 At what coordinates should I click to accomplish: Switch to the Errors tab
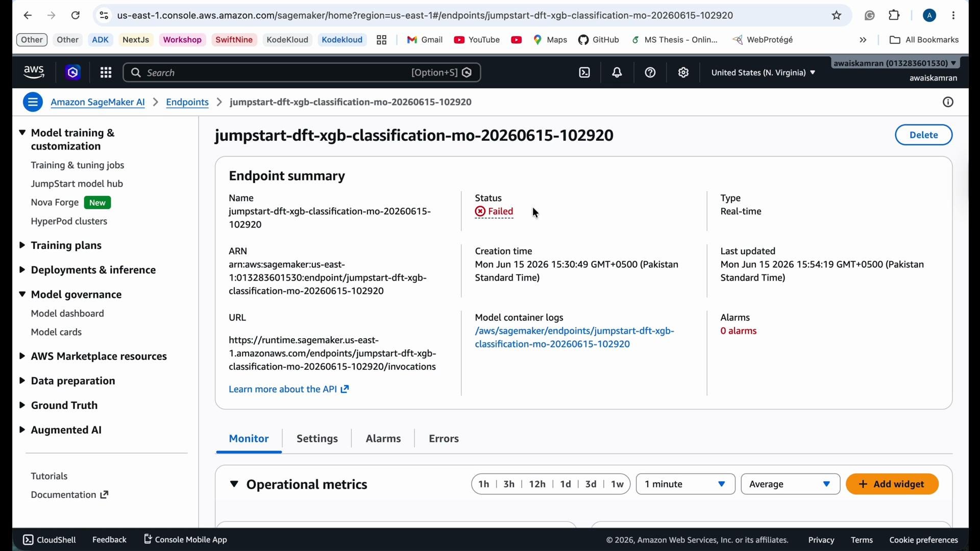point(444,439)
